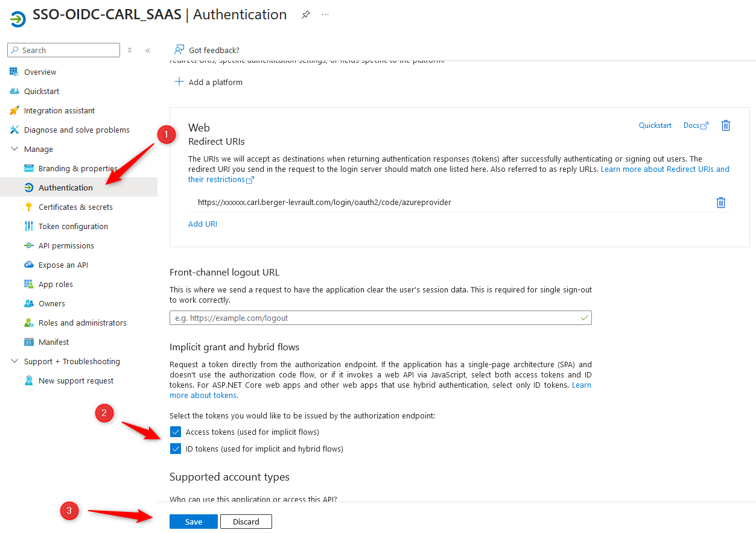Image resolution: width=756 pixels, height=533 pixels.
Task: Click the Token configuration bars icon
Action: (x=28, y=226)
